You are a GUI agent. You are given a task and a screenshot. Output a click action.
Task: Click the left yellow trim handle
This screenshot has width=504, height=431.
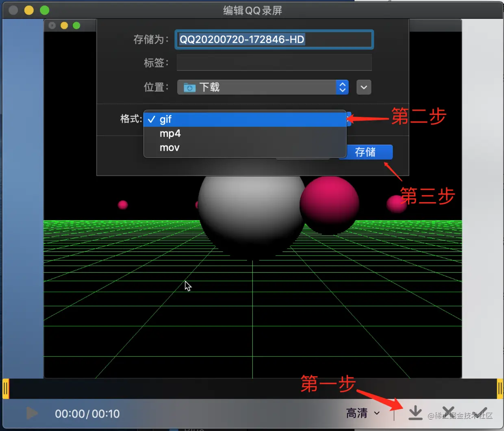pyautogui.click(x=6, y=389)
